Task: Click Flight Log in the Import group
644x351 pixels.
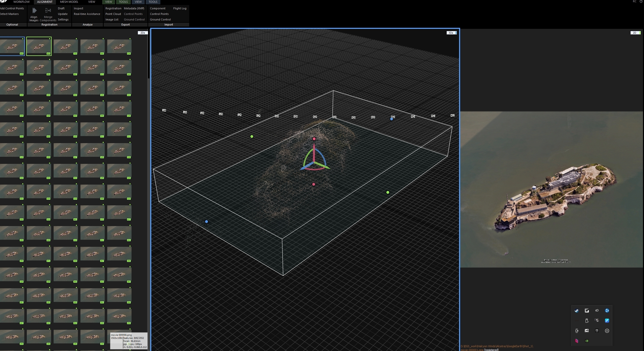Action: [180, 8]
